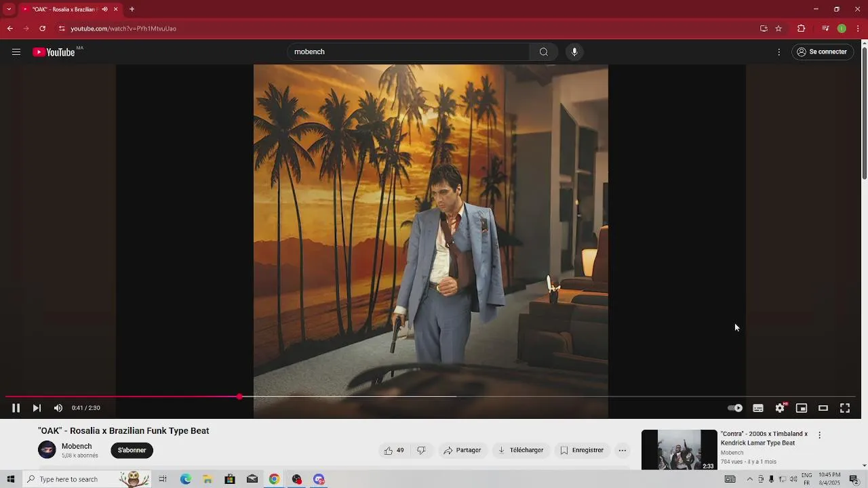Click the Se connecter sign-in button

[822, 52]
